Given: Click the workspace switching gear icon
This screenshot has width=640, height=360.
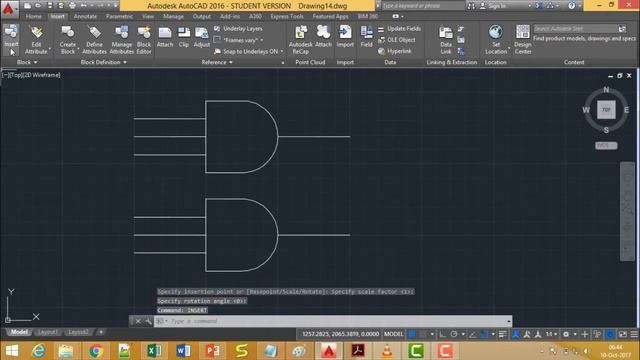Looking at the screenshot, I should pos(566,334).
